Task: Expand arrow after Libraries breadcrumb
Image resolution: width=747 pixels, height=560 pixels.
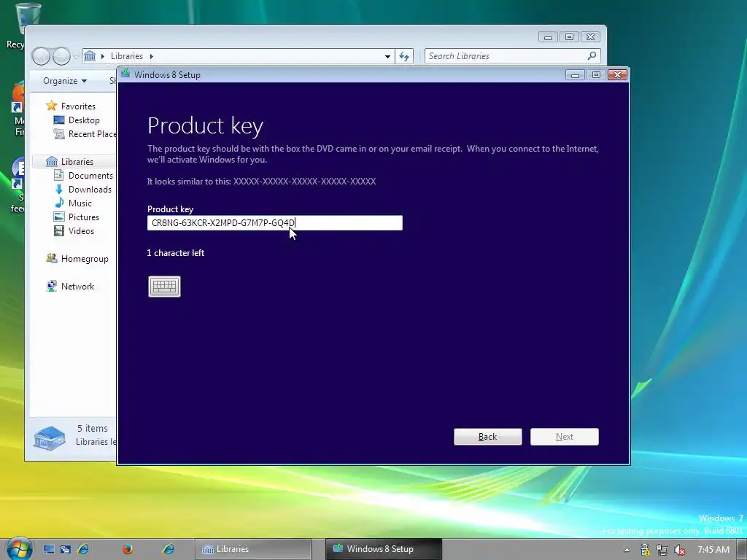Action: pos(152,56)
